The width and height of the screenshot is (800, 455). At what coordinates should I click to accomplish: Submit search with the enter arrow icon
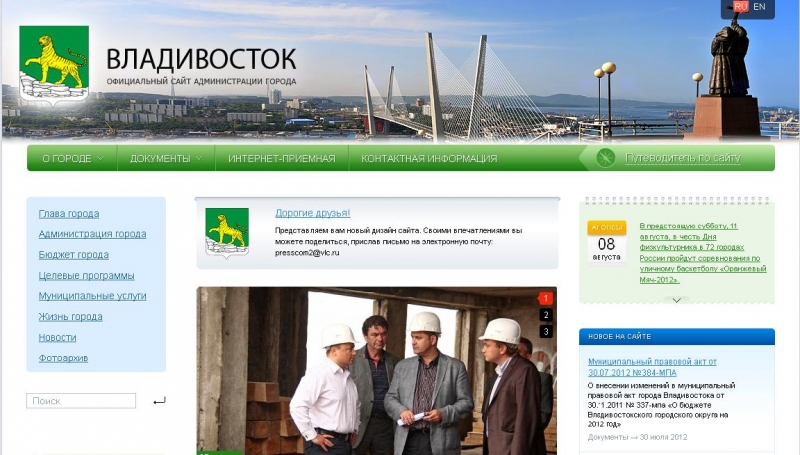[159, 401]
